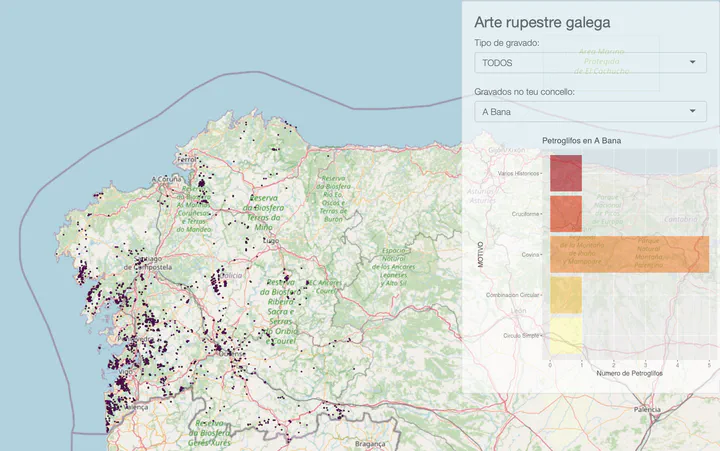Image resolution: width=720 pixels, height=451 pixels.
Task: Click the dark red Varios Historicos bar
Action: pyautogui.click(x=566, y=173)
